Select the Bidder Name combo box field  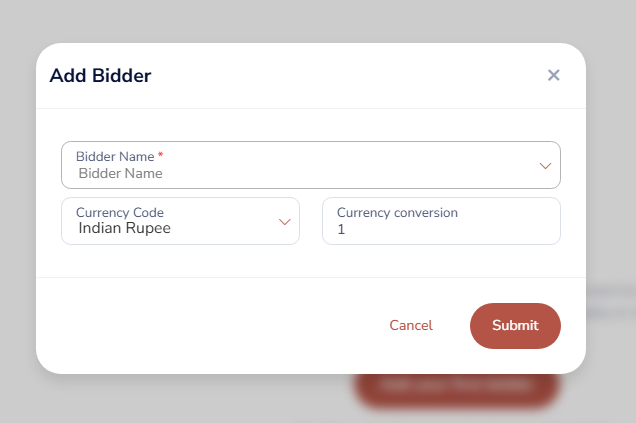(300, 165)
